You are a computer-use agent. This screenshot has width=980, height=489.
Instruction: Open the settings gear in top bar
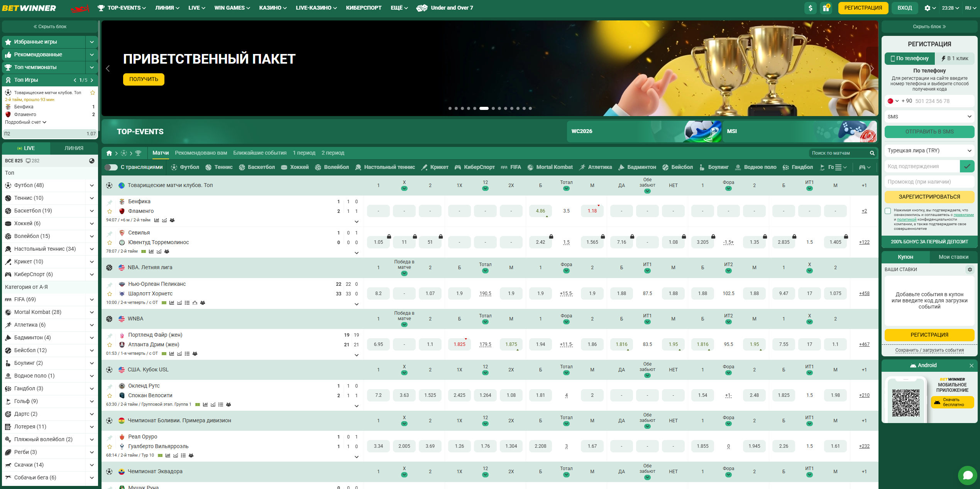point(928,8)
